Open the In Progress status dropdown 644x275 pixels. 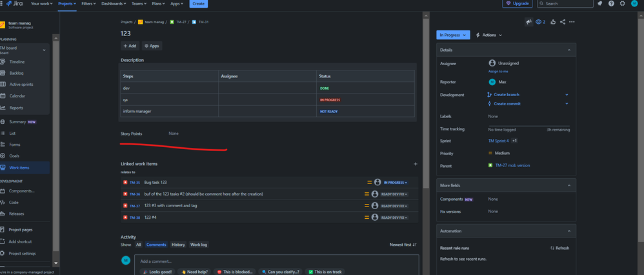click(x=453, y=36)
